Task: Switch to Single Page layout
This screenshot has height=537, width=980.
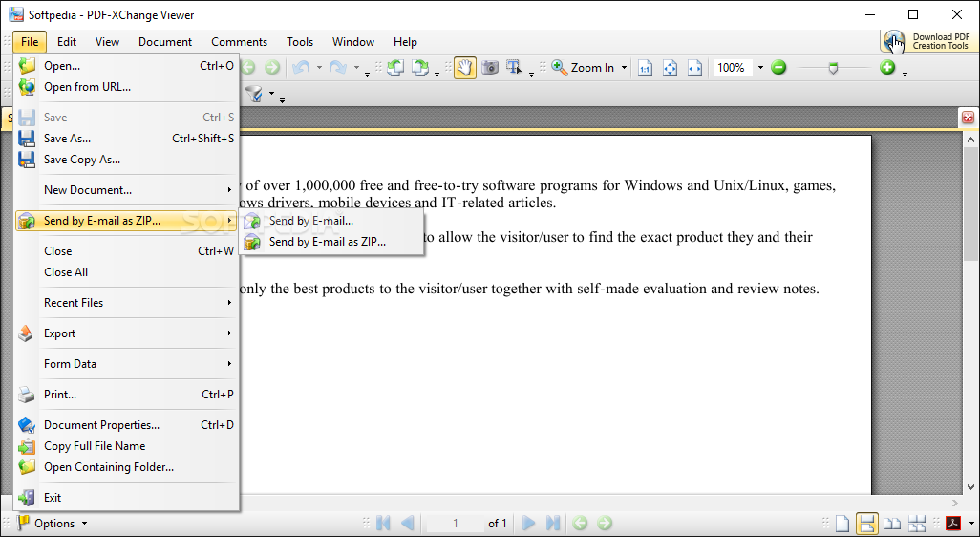Action: 843,524
